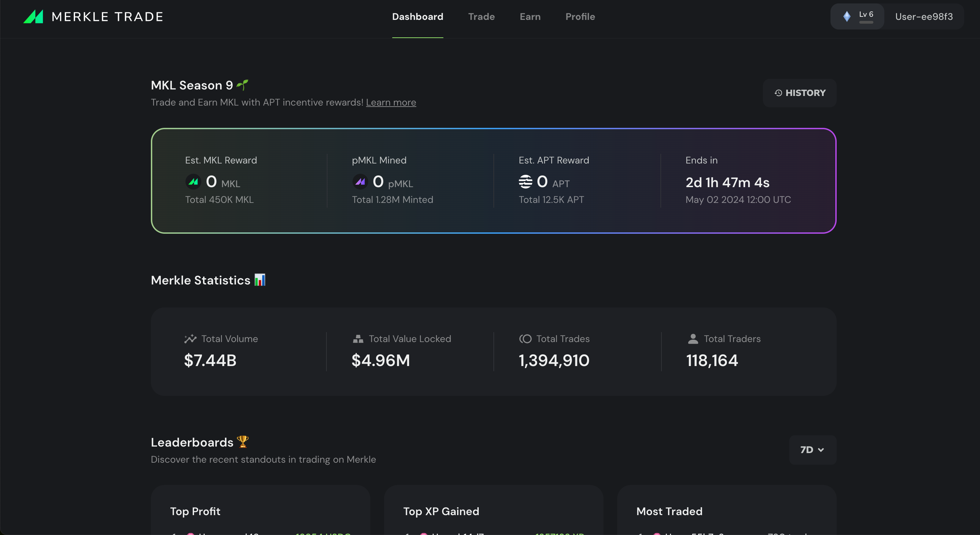Image resolution: width=980 pixels, height=535 pixels.
Task: Click the Lv 6 level progress bar
Action: (866, 22)
